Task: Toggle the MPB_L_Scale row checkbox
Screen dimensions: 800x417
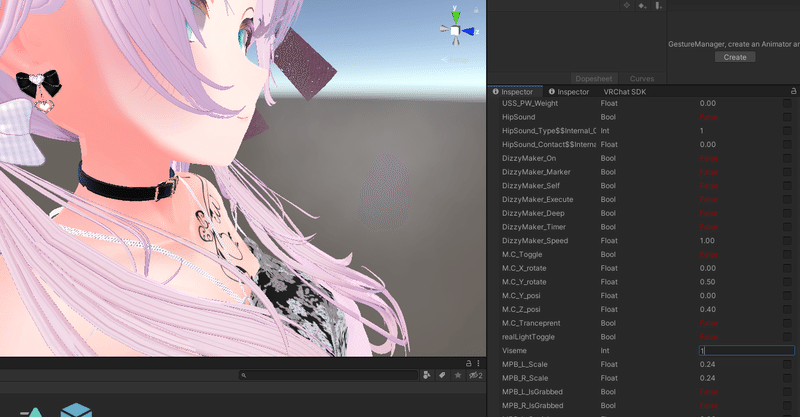Action: click(787, 364)
